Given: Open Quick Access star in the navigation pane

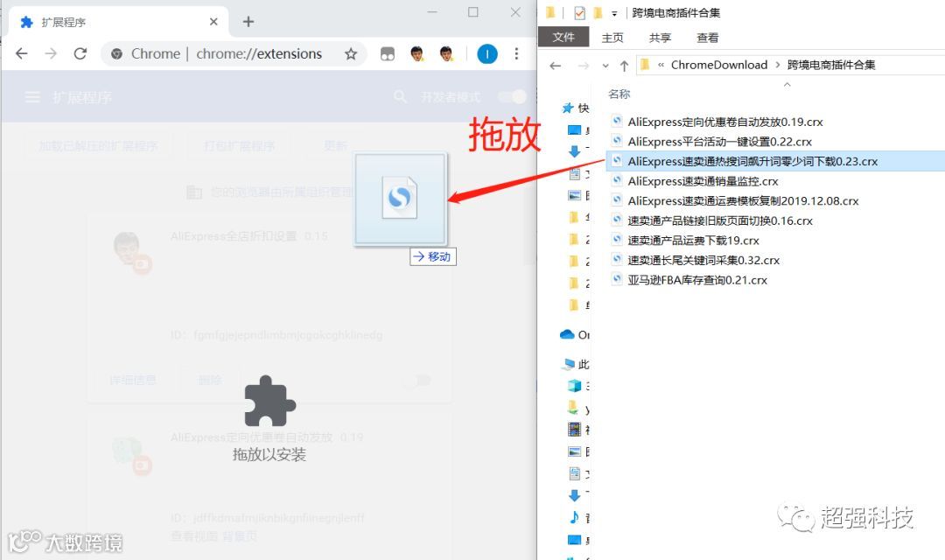Looking at the screenshot, I should pos(568,108).
